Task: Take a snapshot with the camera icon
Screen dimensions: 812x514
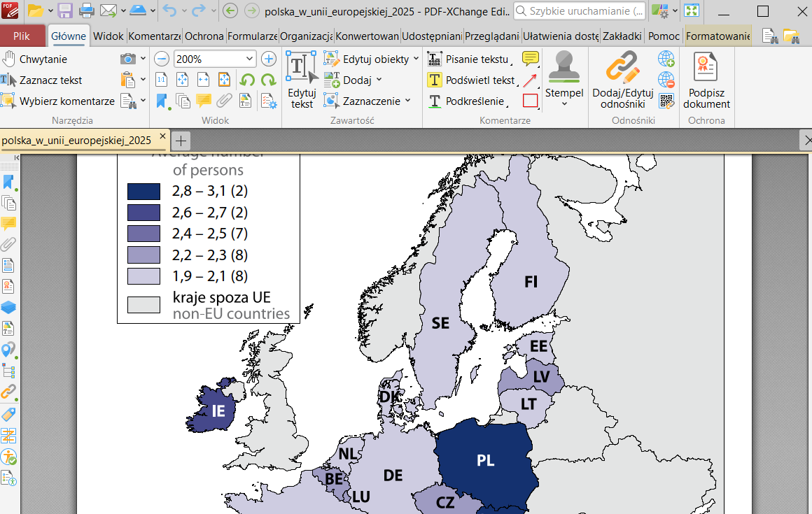Action: click(127, 59)
